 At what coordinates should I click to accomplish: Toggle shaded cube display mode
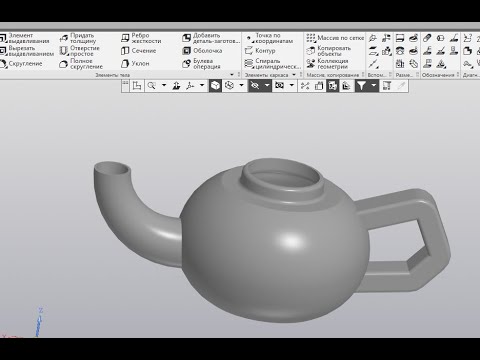[215, 86]
